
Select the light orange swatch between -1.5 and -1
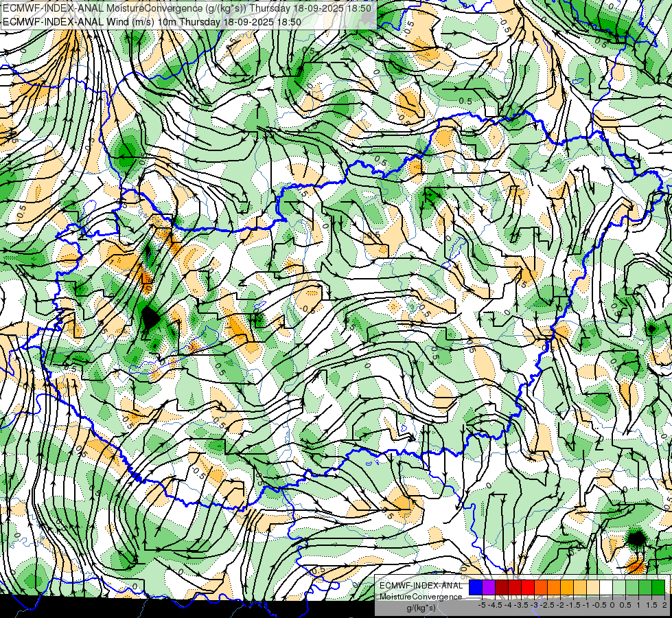point(580,587)
